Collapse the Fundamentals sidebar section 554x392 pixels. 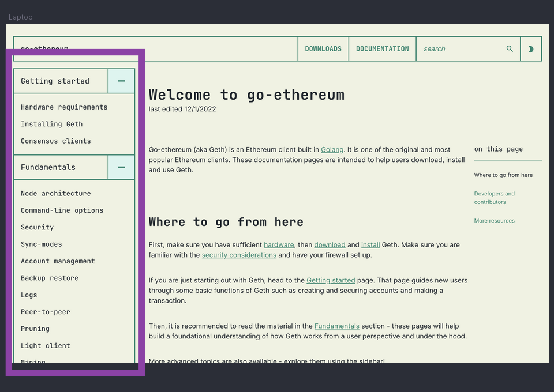(x=121, y=167)
